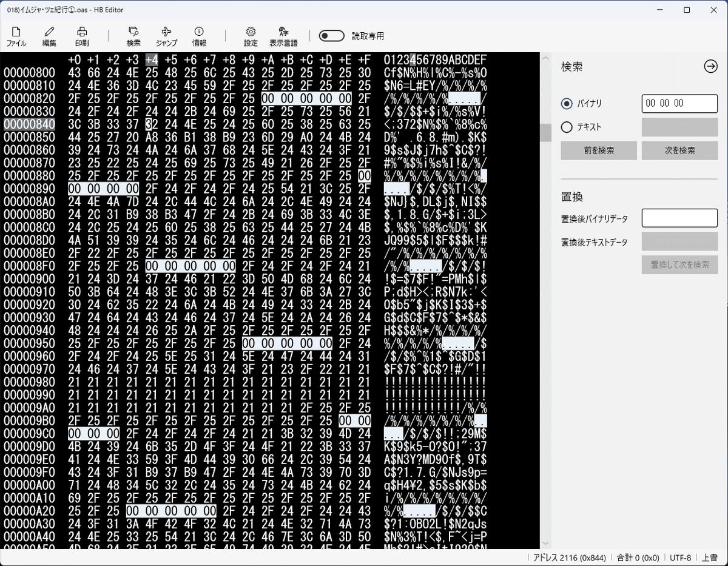This screenshot has height=566, width=728.
Task: Select the テキスト radio button
Action: click(567, 127)
